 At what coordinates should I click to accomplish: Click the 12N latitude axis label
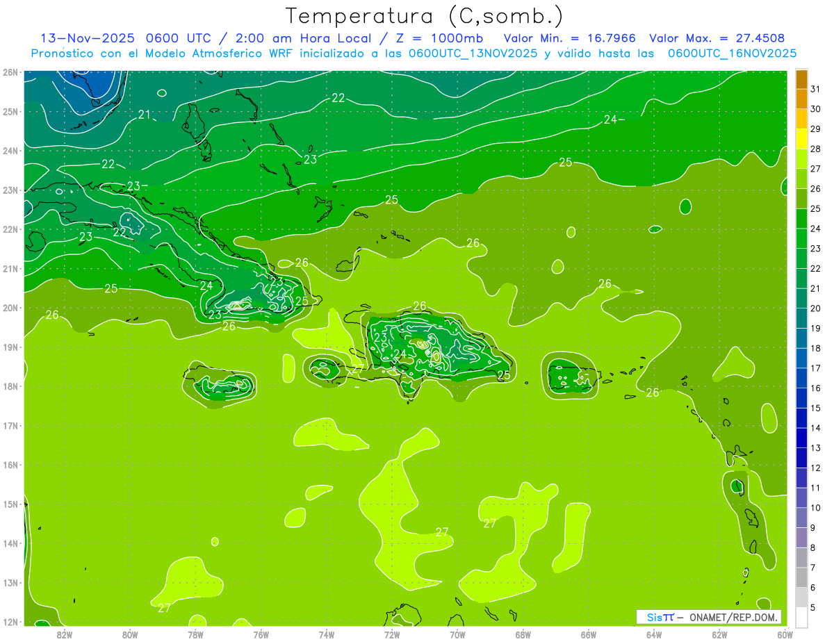pos(10,622)
